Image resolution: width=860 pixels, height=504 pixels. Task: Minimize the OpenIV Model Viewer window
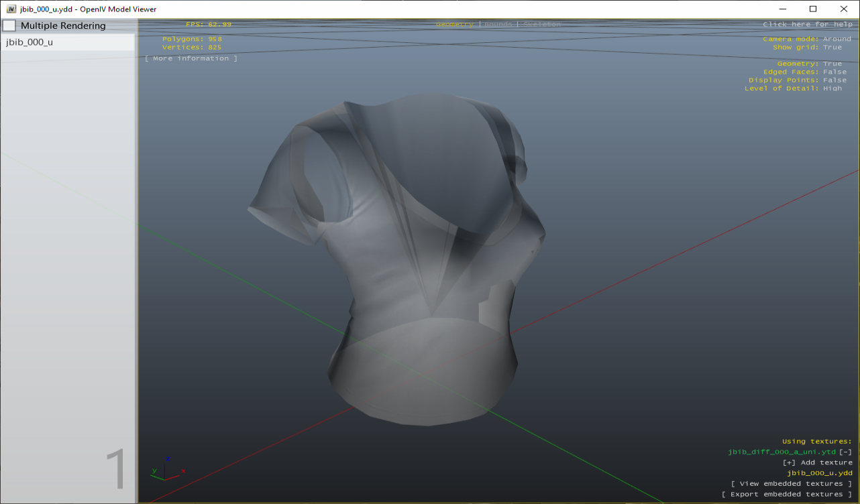tap(783, 9)
